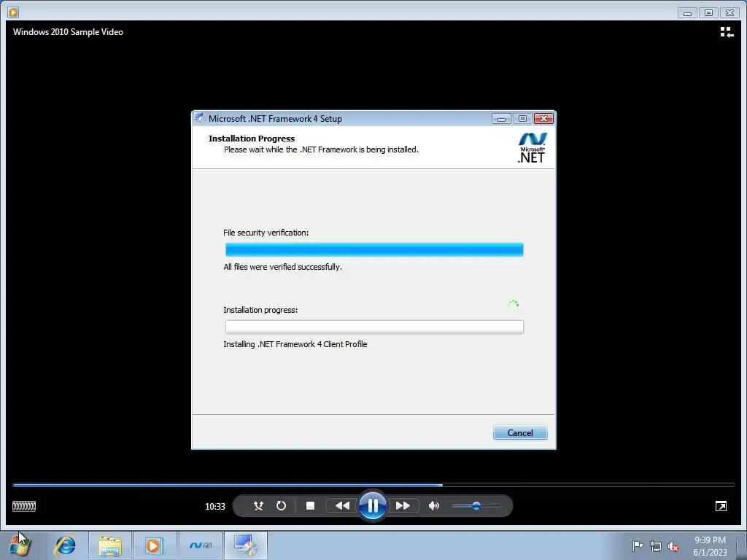Mute the player volume speaker icon
747x560 pixels.
click(x=433, y=506)
